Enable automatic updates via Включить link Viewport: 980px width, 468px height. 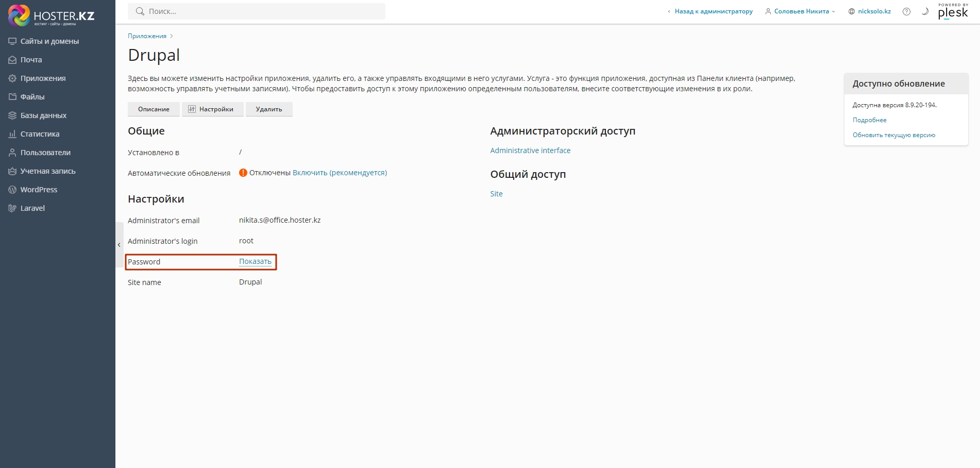point(340,173)
